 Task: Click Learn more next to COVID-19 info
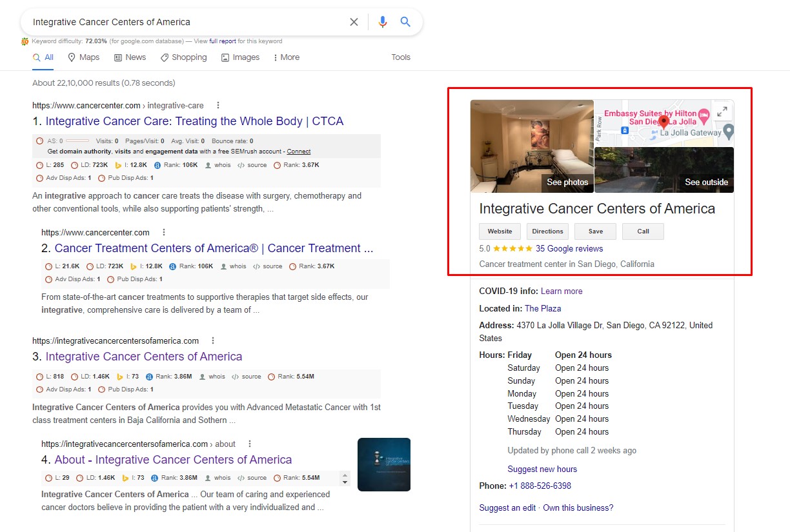tap(562, 291)
